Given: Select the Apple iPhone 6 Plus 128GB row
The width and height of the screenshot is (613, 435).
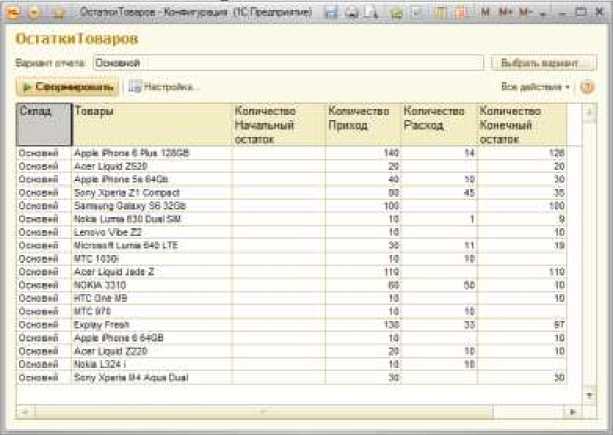Looking at the screenshot, I should click(291, 153).
